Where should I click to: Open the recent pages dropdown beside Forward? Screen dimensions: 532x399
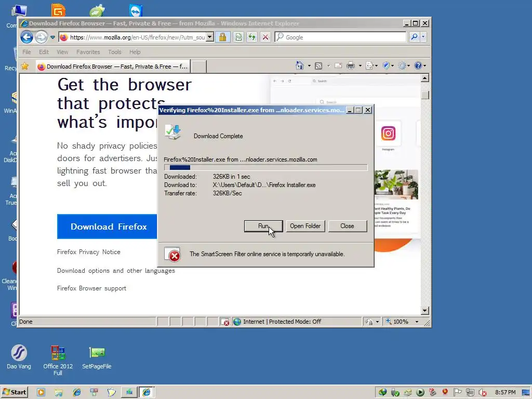point(52,37)
